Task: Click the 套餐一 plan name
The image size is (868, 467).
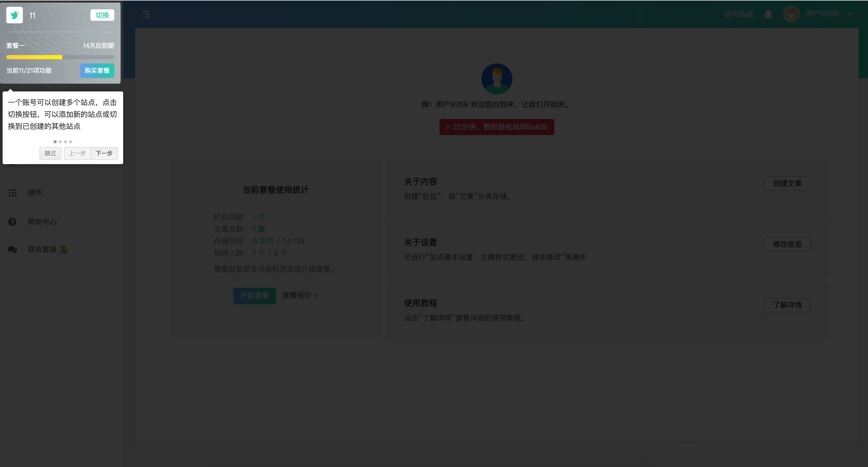Action: [16, 45]
